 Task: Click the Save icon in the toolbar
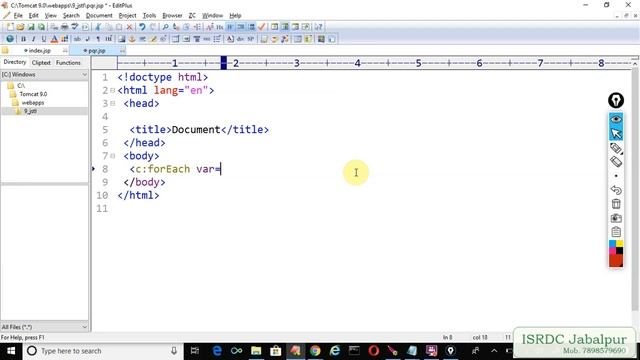pos(31,27)
